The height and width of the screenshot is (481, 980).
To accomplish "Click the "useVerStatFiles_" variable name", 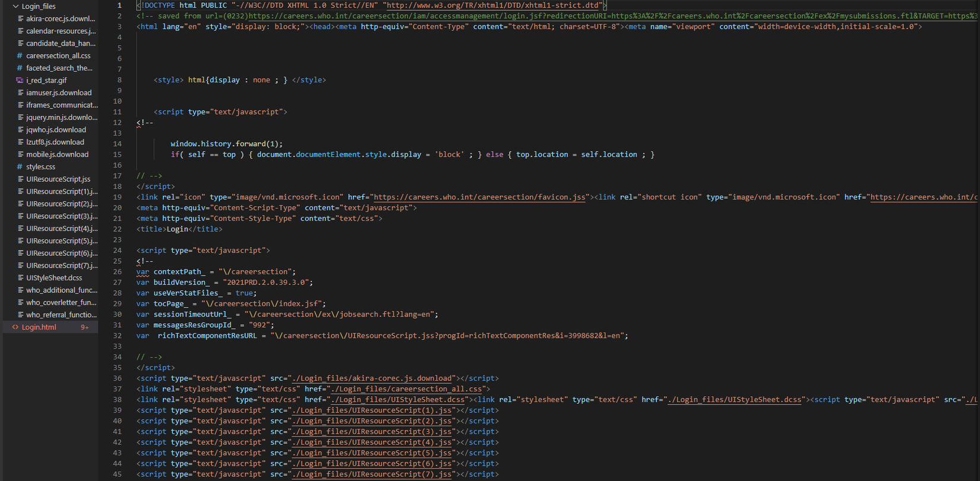I will pos(188,293).
